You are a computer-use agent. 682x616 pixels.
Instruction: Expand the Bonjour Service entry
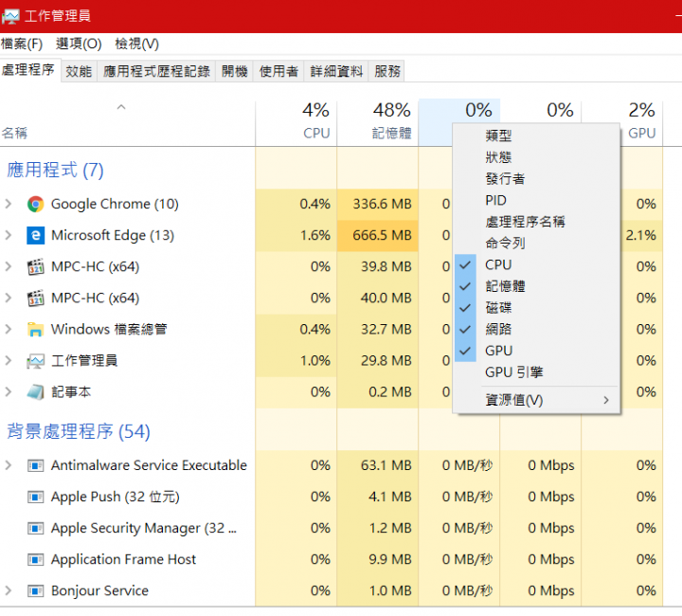[9, 590]
